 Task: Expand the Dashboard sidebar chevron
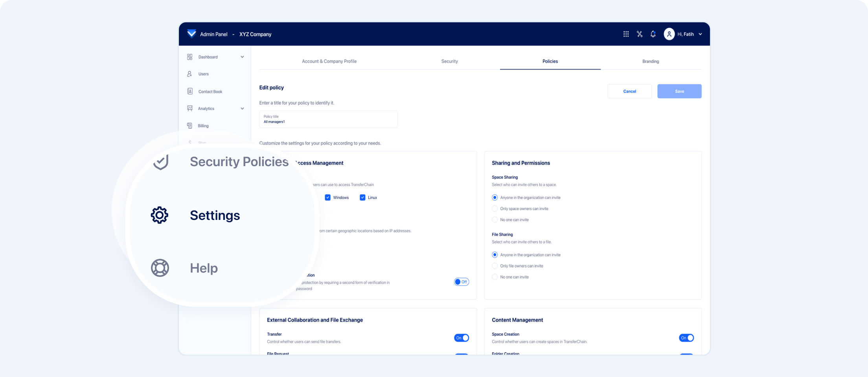pos(242,57)
